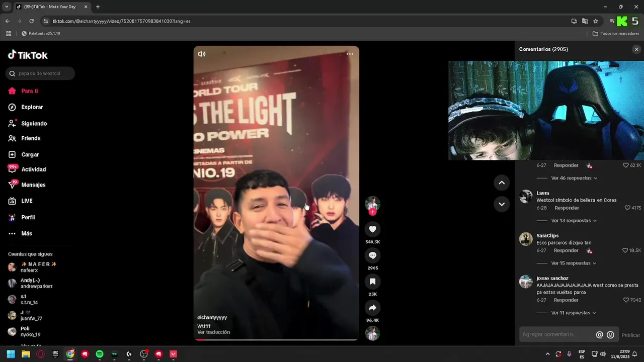
Task: Go to next video with down arrow
Action: (502, 204)
